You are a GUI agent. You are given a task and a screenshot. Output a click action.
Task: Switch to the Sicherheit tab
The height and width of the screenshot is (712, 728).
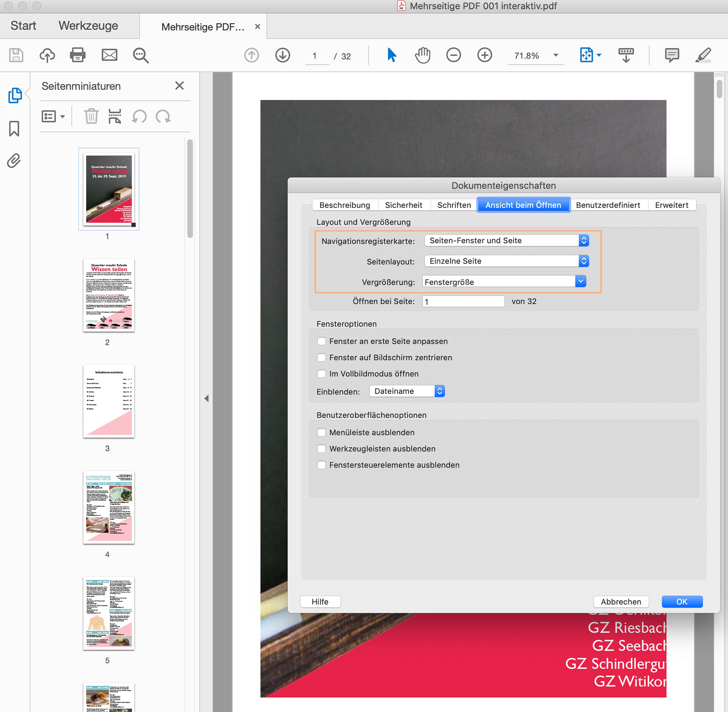(x=404, y=205)
